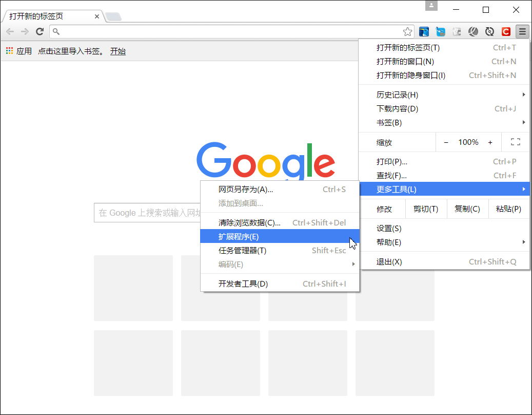532x415 pixels.
Task: Open the first tile in second thumbnail row
Action: (x=133, y=363)
